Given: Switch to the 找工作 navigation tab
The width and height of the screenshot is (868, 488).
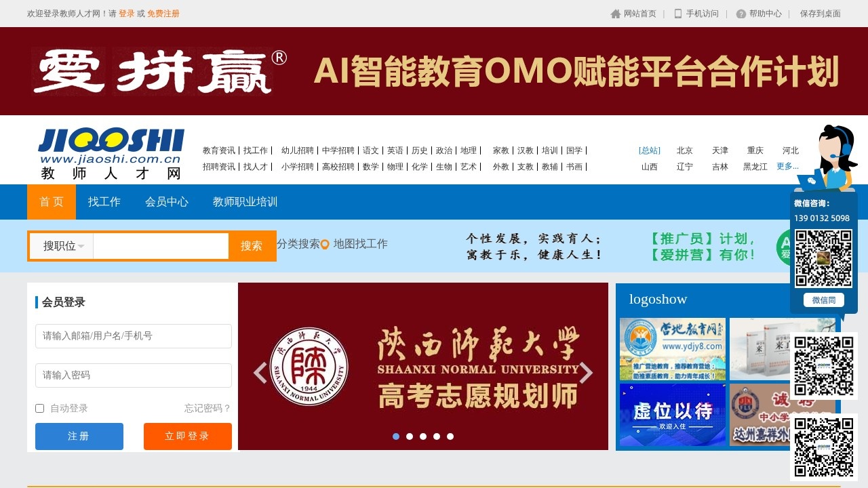Looking at the screenshot, I should click(x=104, y=201).
